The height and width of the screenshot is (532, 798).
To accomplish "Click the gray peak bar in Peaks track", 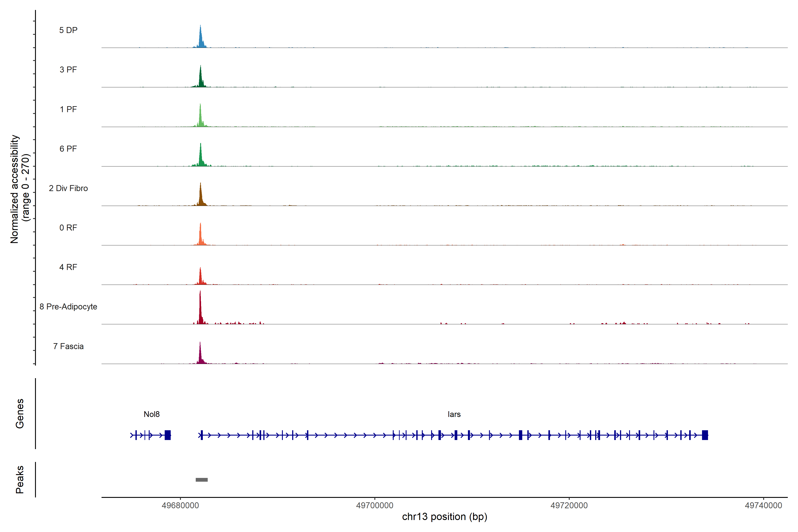I will 201,480.
